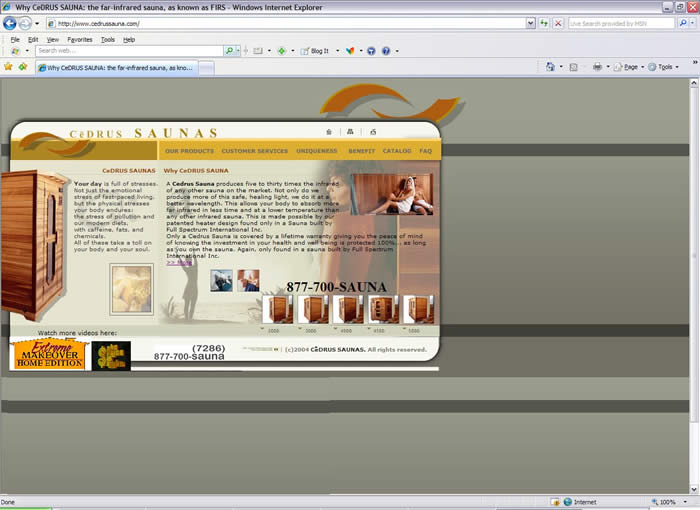Open the CATALOG nav link

coord(397,151)
